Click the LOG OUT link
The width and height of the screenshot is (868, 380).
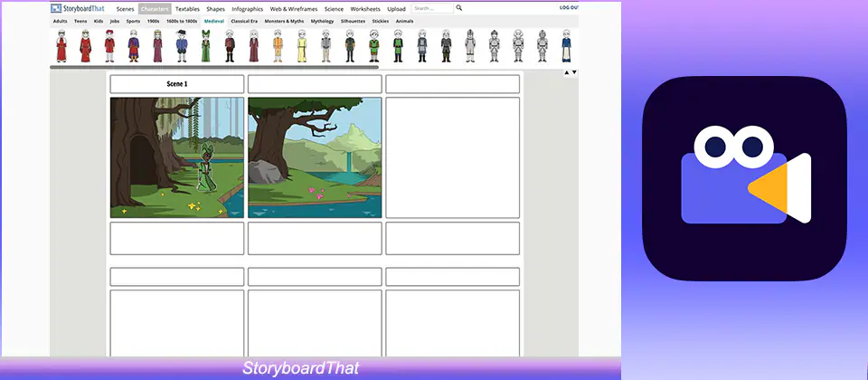[569, 8]
